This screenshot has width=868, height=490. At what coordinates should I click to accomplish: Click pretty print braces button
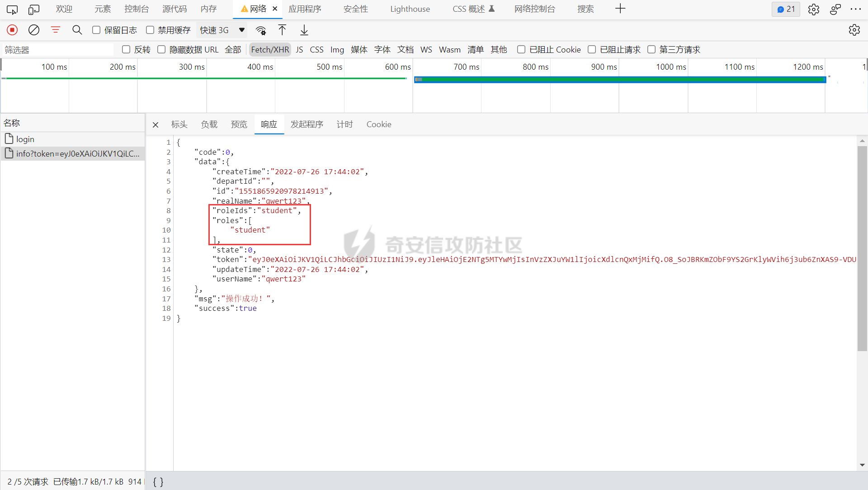coord(158,481)
